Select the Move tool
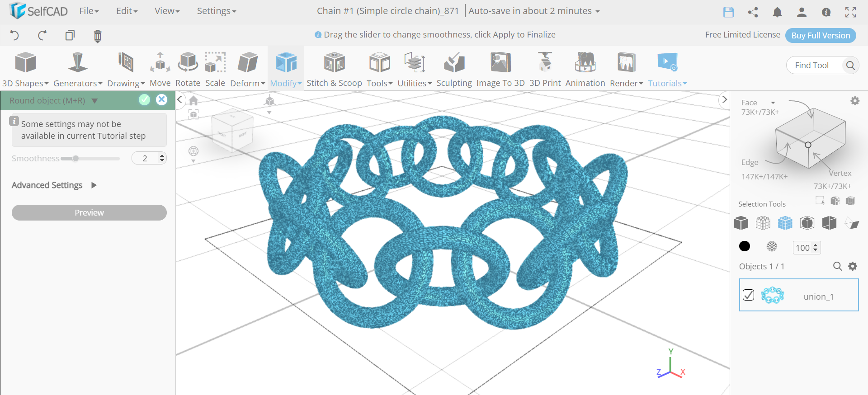 [160, 70]
